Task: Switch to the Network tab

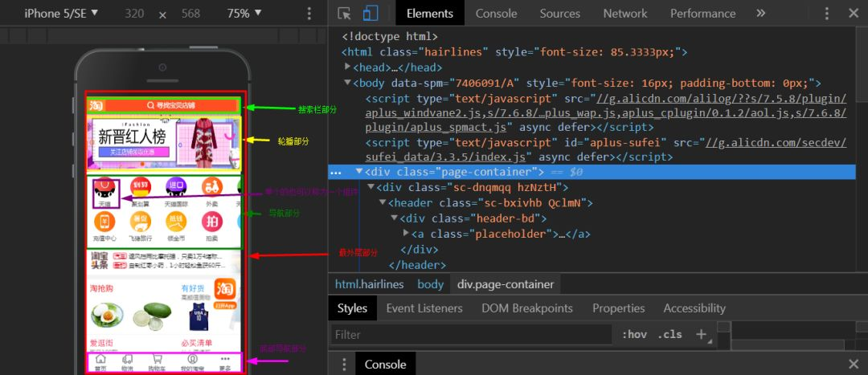Action: [625, 14]
